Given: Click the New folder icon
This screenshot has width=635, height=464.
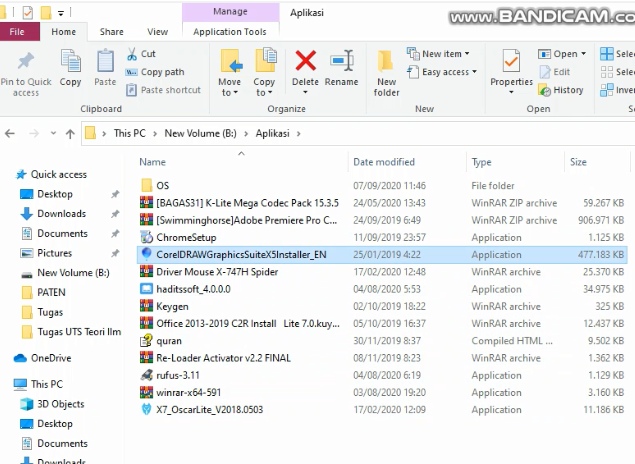Looking at the screenshot, I should click(386, 62).
